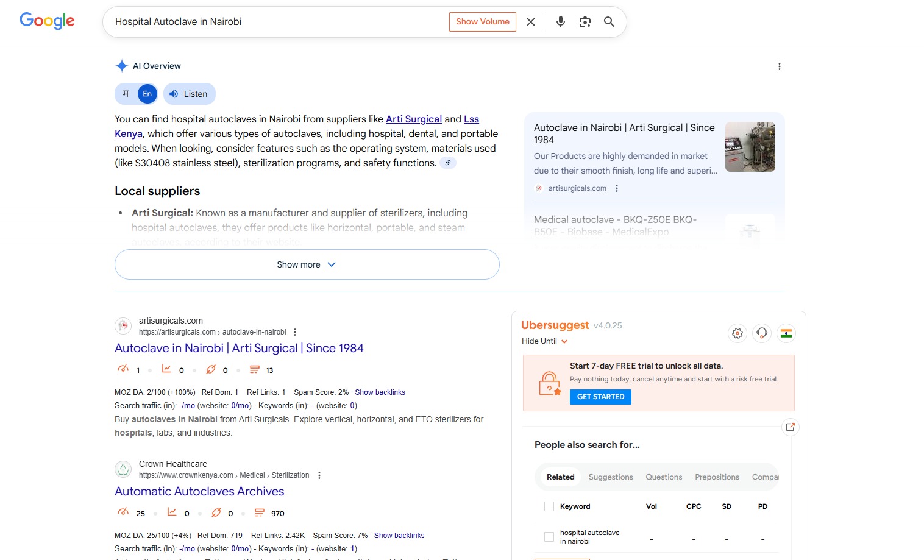Open the Automatic Autoclaves Archives result

tap(199, 491)
